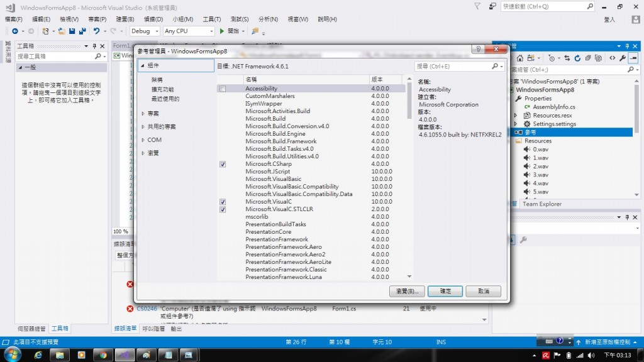Image resolution: width=644 pixels, height=362 pixels.
Task: Click Sync with Active Document icon
Action: click(567, 58)
